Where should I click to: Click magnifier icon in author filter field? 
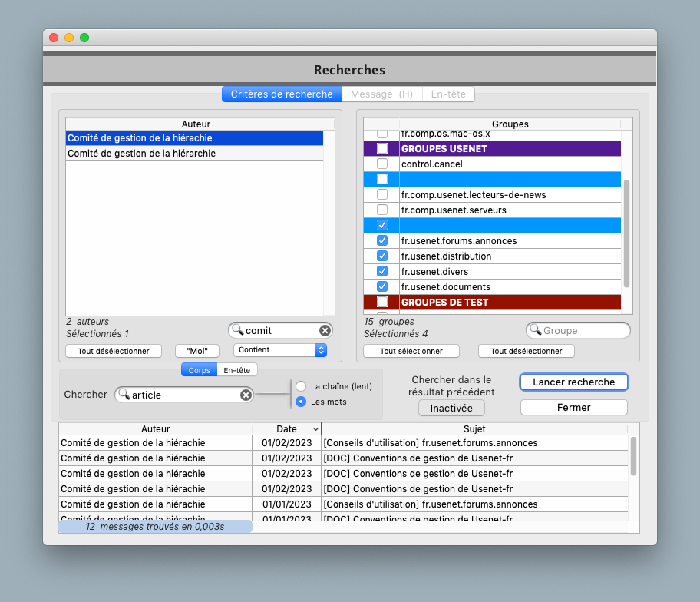point(238,330)
